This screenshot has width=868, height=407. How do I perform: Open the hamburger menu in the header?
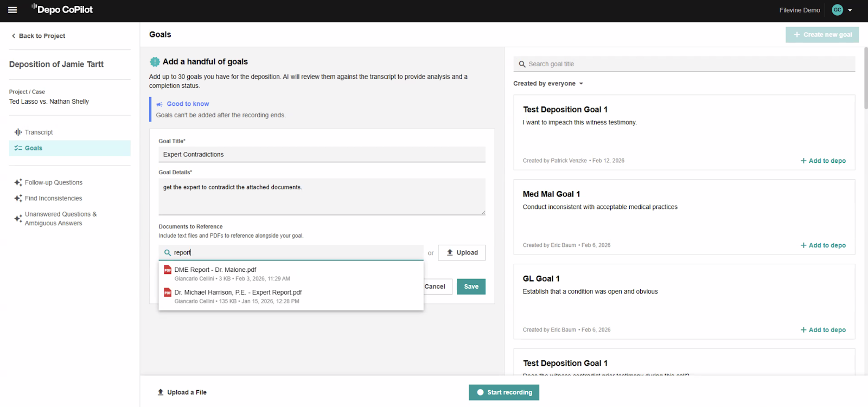(x=12, y=10)
